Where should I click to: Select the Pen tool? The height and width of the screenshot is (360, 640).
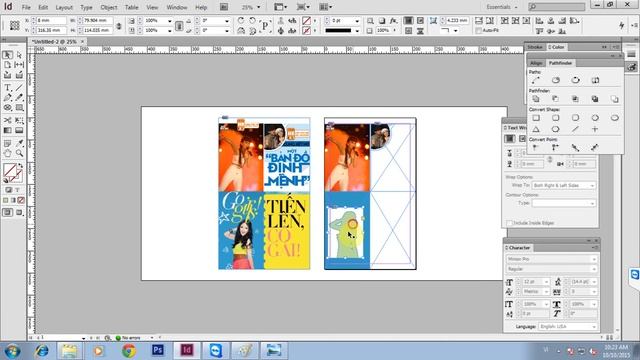click(x=7, y=98)
